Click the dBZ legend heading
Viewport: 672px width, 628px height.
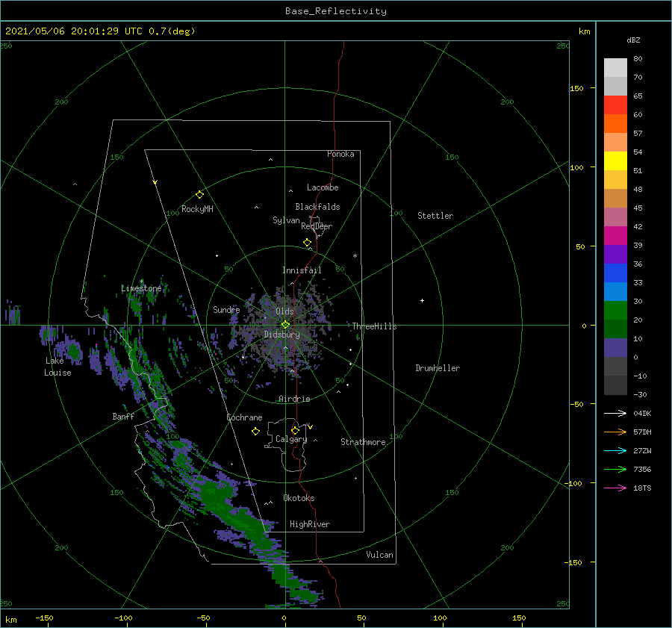point(633,40)
